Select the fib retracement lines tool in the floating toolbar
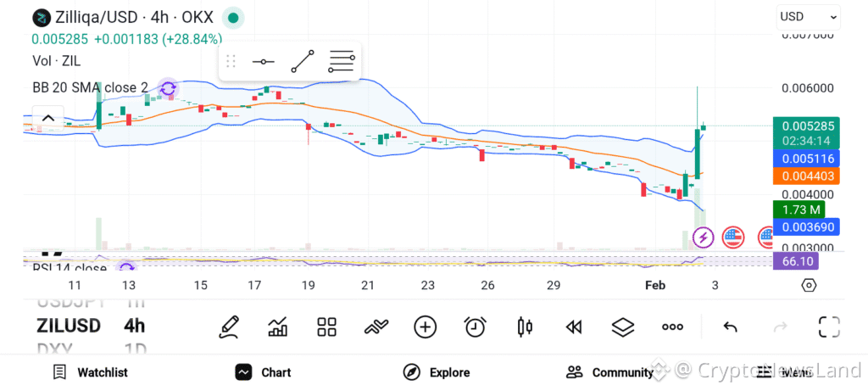 (341, 61)
